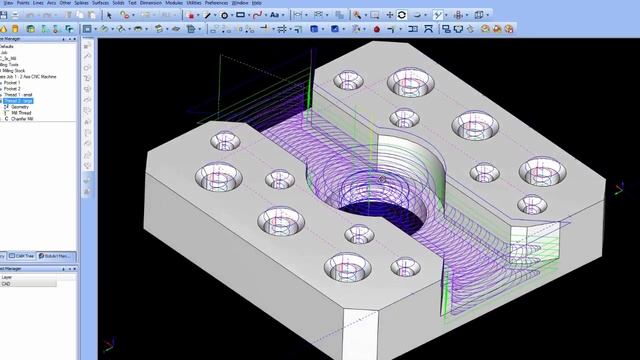This screenshot has height=360, width=640.
Task: Open the Rectangle tool dropdown arrow
Action: (x=249, y=16)
